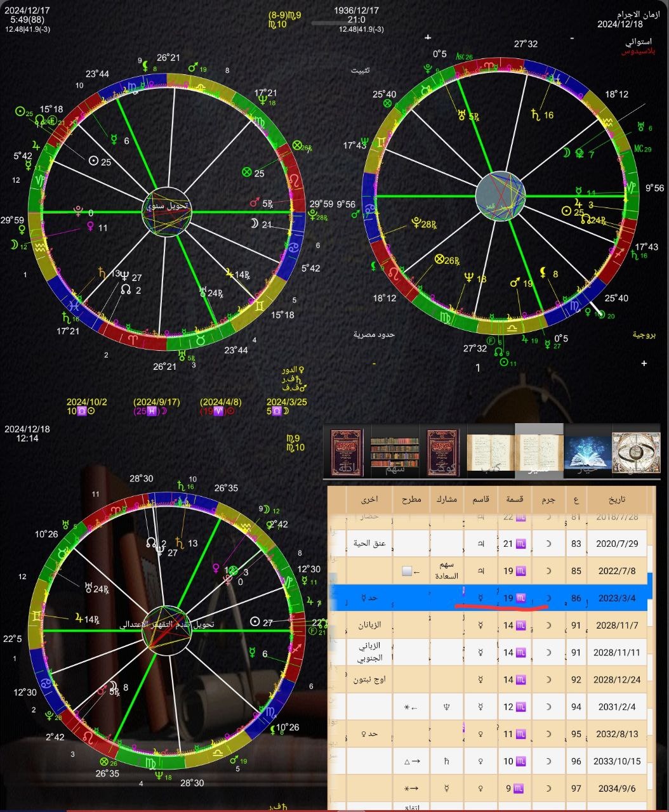The width and height of the screenshot is (669, 812).
Task: Click the 2024/10/2 date marker
Action: coord(86,402)
